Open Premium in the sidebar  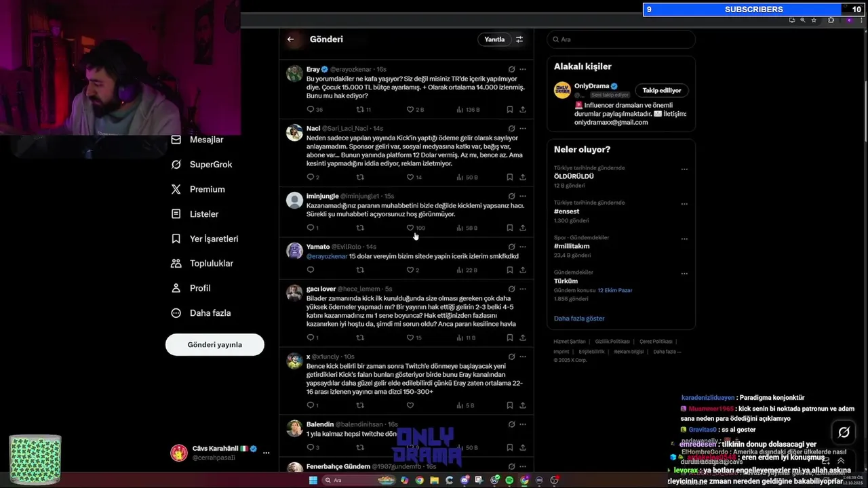[198, 189]
